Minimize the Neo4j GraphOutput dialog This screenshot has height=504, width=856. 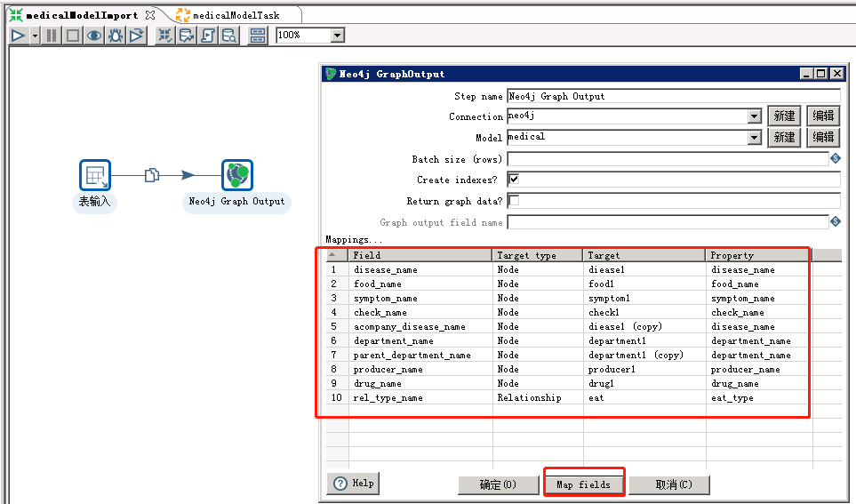click(x=806, y=73)
